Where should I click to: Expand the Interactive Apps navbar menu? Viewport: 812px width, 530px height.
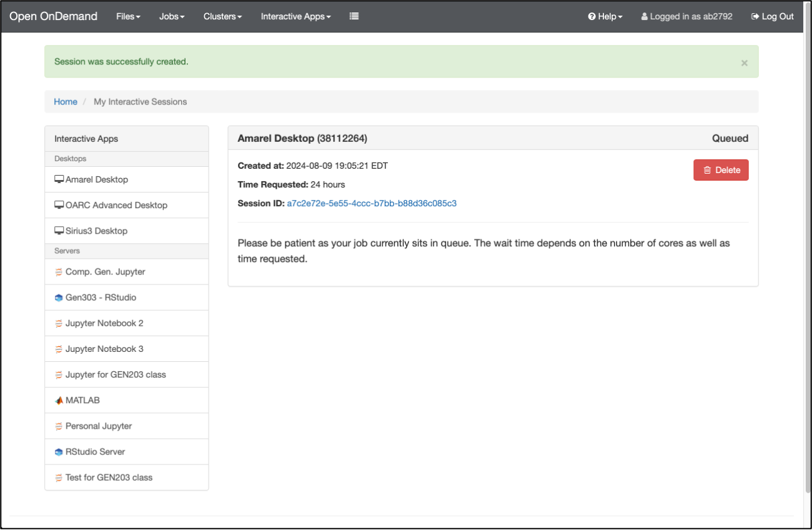click(295, 16)
